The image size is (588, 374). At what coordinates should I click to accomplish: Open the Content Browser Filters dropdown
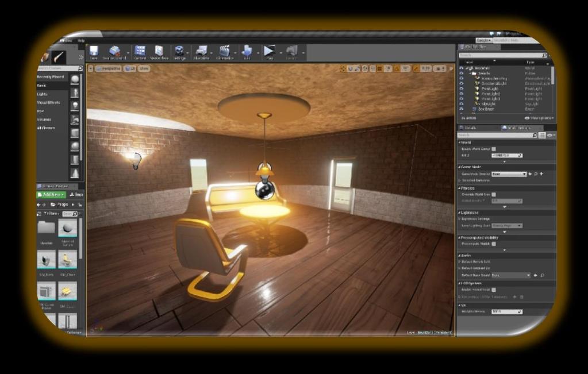[x=51, y=214]
